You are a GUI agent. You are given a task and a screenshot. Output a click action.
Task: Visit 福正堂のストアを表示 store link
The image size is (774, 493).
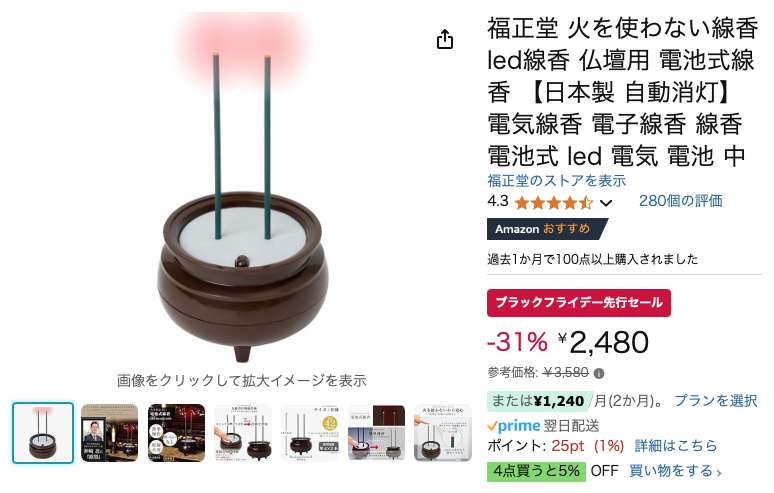pyautogui.click(x=556, y=181)
